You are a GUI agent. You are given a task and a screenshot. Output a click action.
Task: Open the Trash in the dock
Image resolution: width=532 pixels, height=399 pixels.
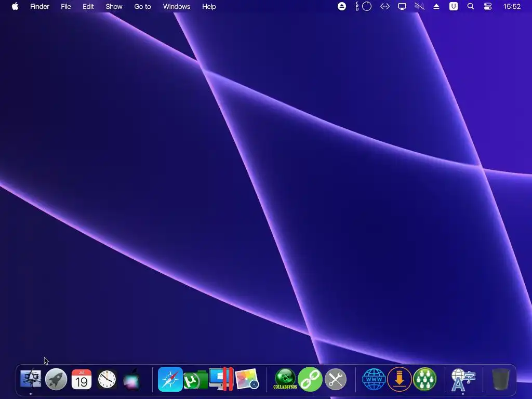[x=501, y=379]
